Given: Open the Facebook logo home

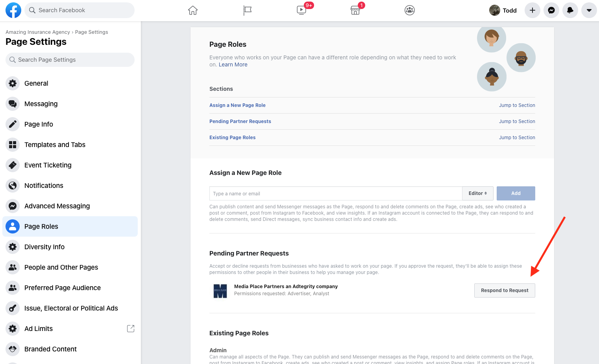Looking at the screenshot, I should pyautogui.click(x=13, y=10).
